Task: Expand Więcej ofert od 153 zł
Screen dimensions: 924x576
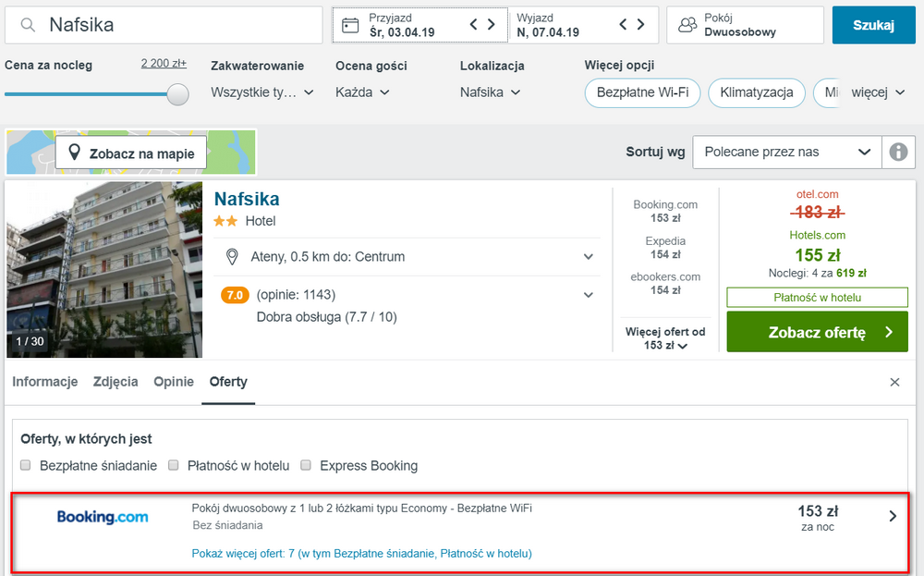Action: [665, 338]
